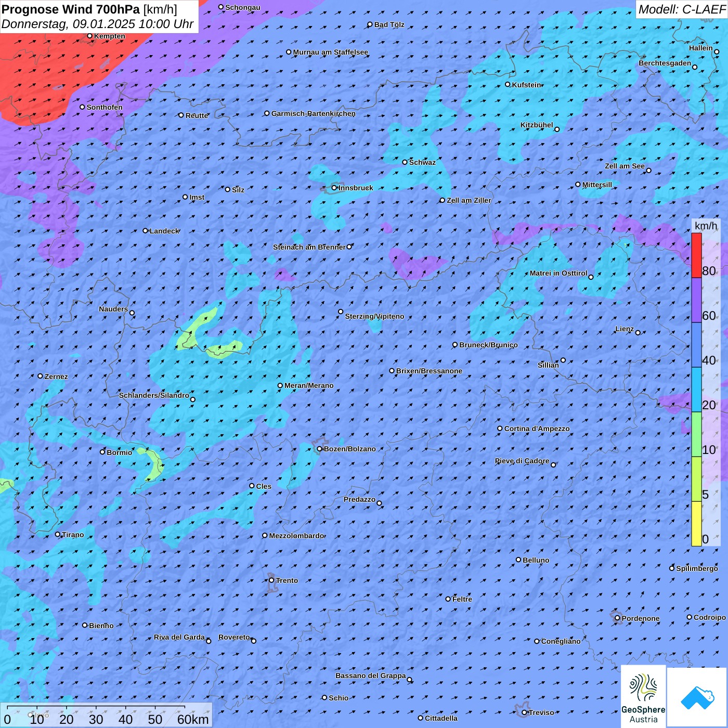Click the 'Kitzbühel' label
The width and height of the screenshot is (728, 728).
point(537,125)
